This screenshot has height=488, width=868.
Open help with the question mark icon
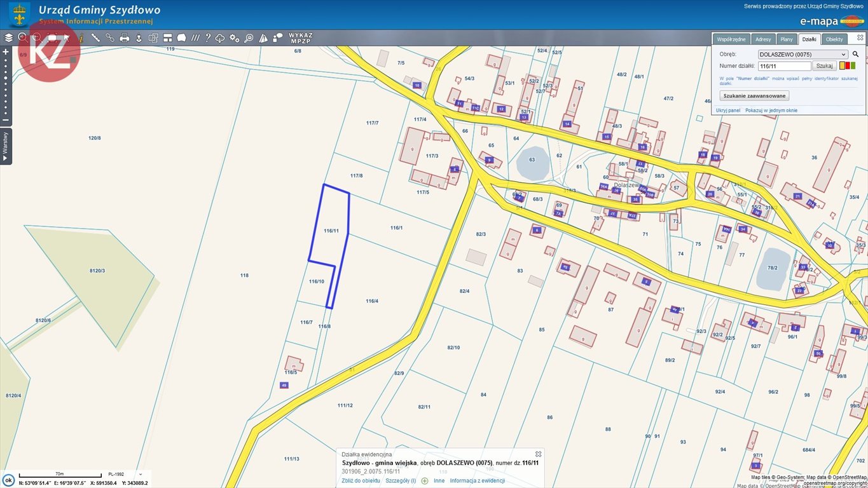coord(208,38)
